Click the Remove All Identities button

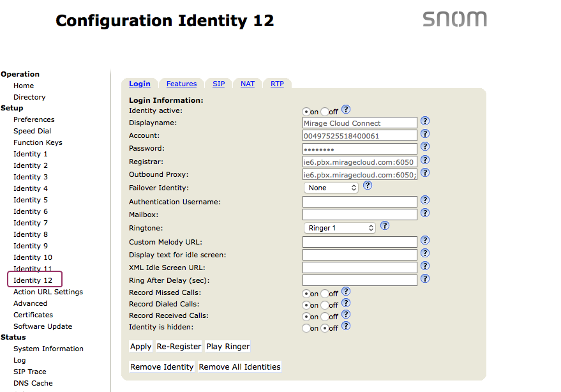pyautogui.click(x=240, y=367)
